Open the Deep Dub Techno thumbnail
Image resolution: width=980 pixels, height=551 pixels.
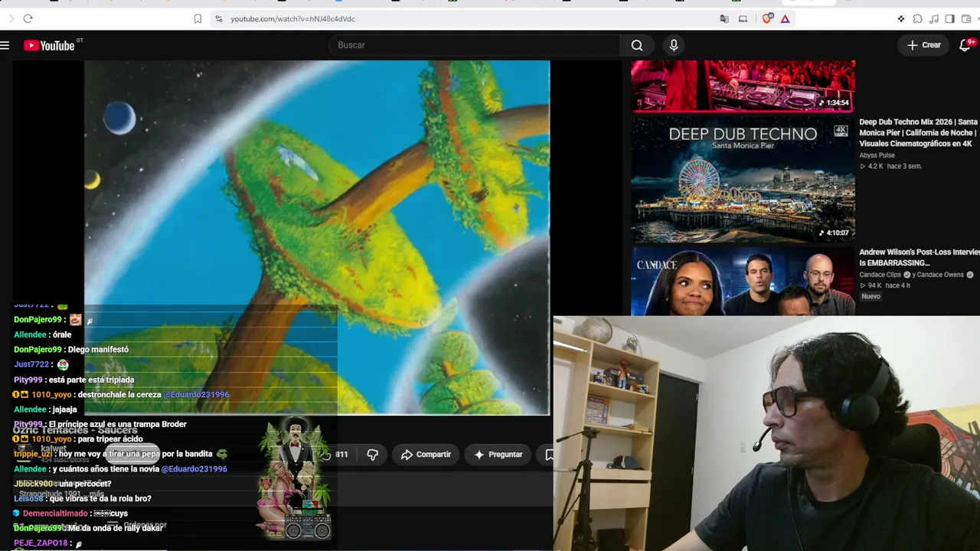(x=743, y=180)
